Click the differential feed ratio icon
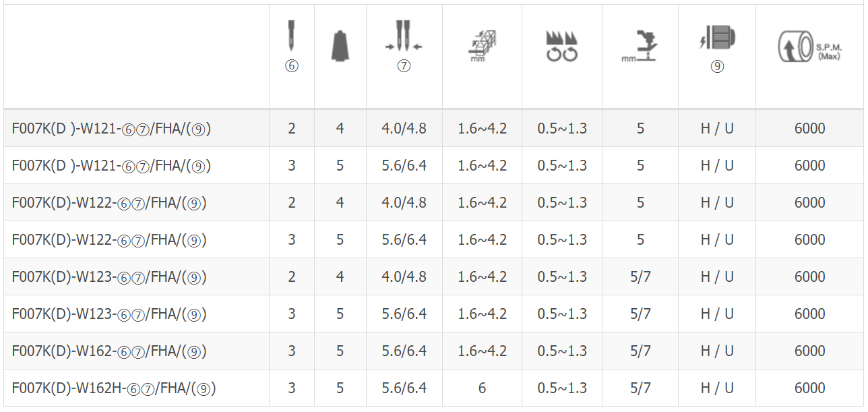Viewport: 868px width, 412px height. [x=561, y=47]
